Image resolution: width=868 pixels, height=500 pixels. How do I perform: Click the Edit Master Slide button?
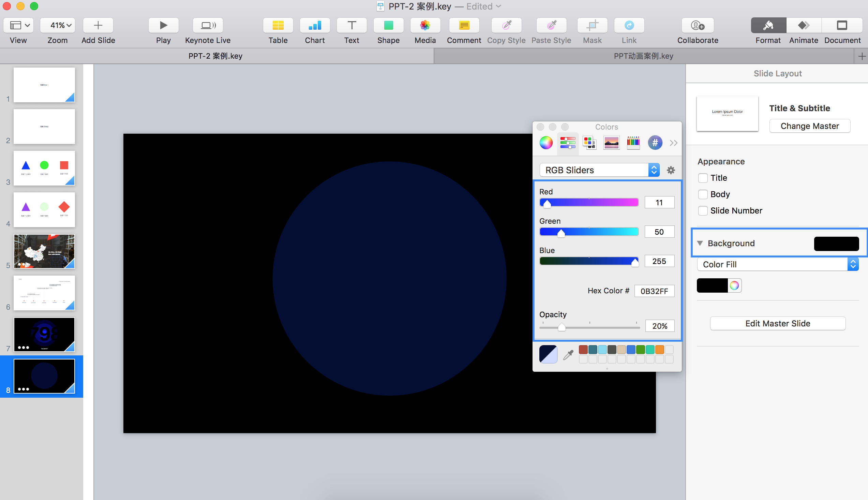click(777, 323)
